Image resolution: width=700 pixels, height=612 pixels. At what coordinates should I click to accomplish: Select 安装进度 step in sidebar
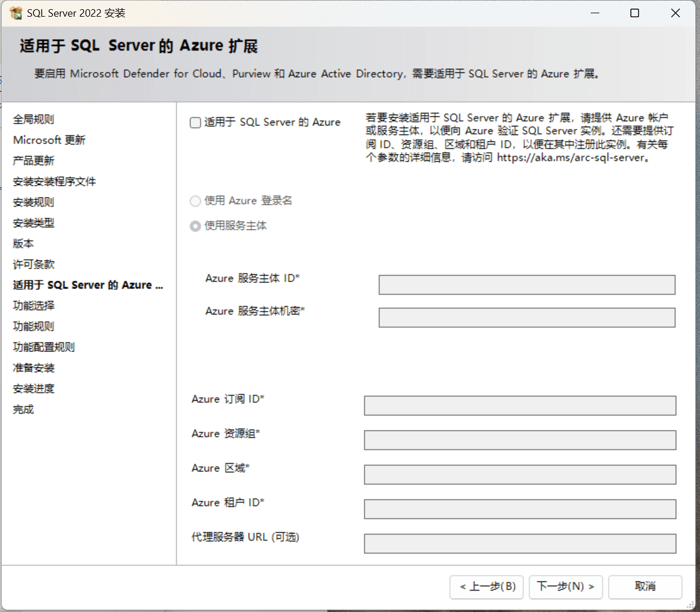[x=33, y=389]
